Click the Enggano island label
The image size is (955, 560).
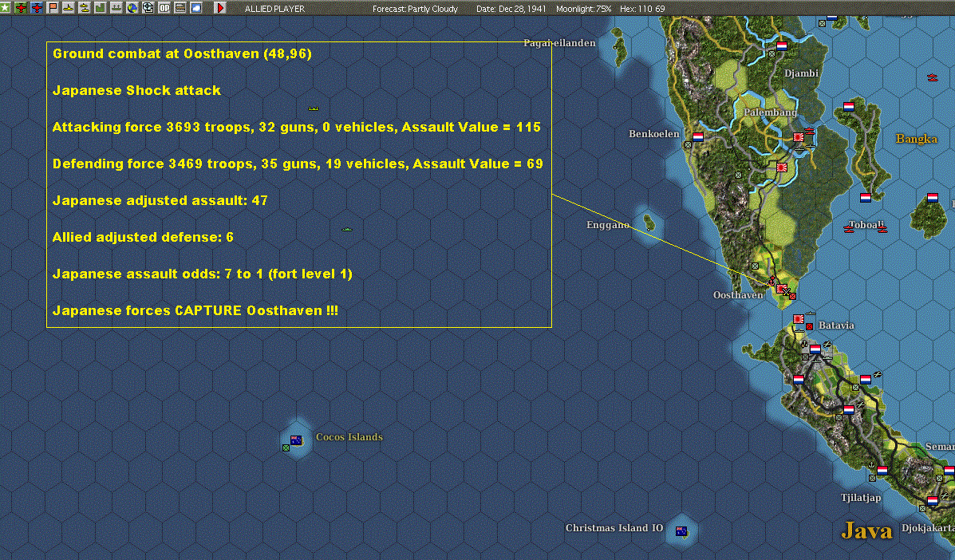coord(608,225)
